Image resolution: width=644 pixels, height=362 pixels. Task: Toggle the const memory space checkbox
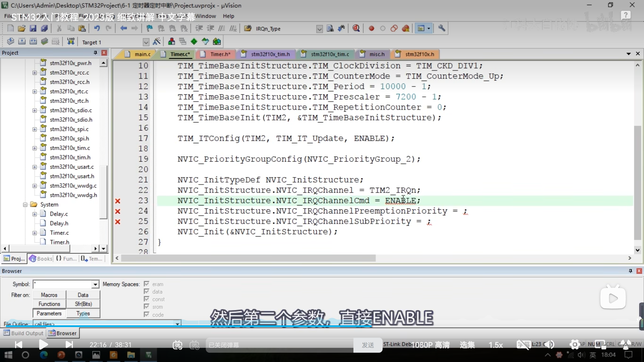pyautogui.click(x=147, y=299)
